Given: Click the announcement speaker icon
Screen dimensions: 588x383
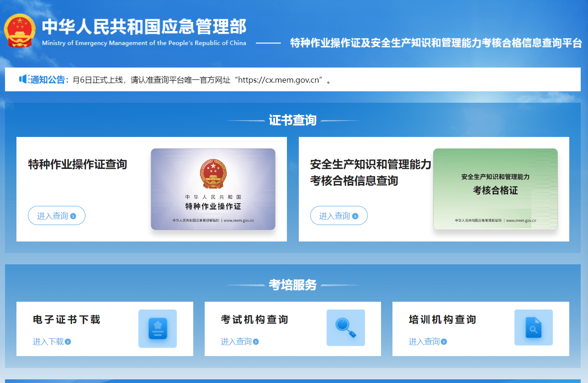Looking at the screenshot, I should click(24, 79).
